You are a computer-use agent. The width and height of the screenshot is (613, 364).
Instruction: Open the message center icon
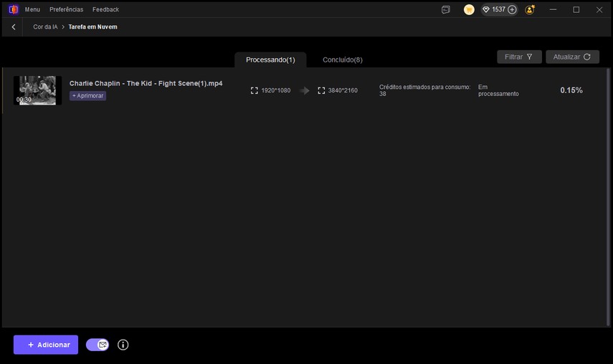pos(446,10)
